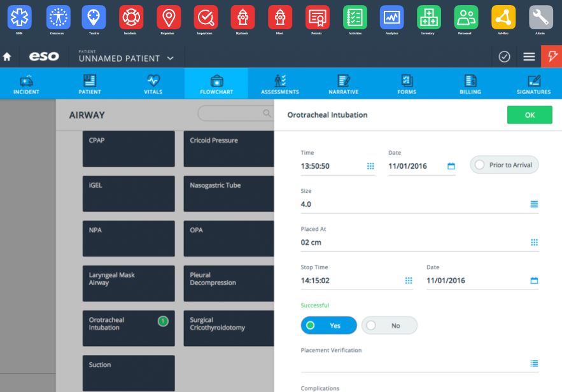Viewport: 562px width, 392px height.
Task: Switch to the Incident tab
Action: [x=26, y=83]
